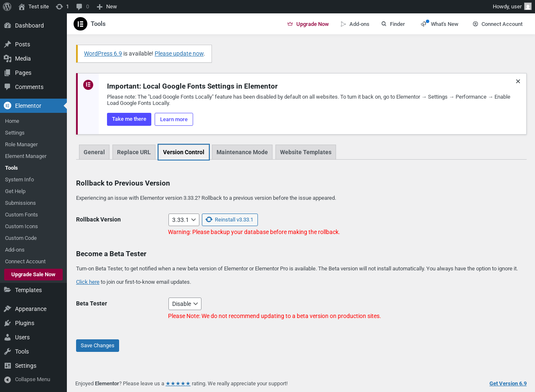Viewport: 535px width, 392px height.
Task: Switch to the Replace URL tab
Action: (134, 152)
